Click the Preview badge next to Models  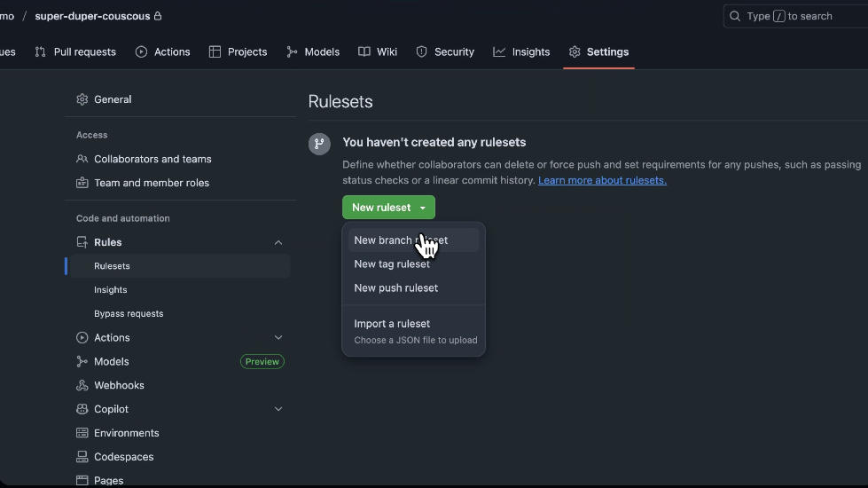click(x=262, y=361)
